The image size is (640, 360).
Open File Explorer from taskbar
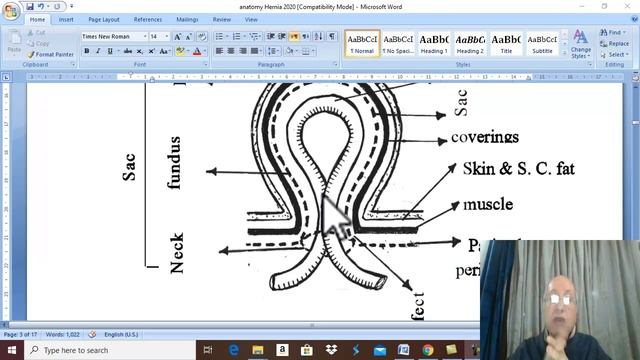tap(258, 350)
